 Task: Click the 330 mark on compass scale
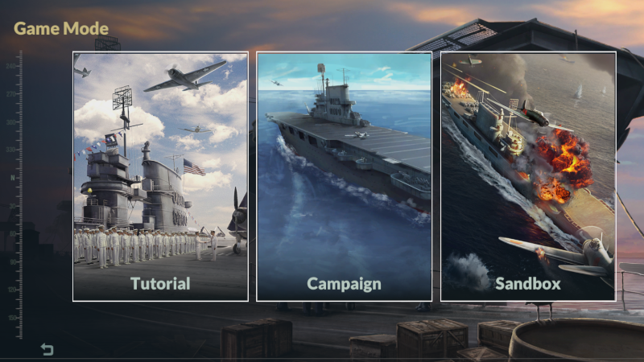(11, 150)
